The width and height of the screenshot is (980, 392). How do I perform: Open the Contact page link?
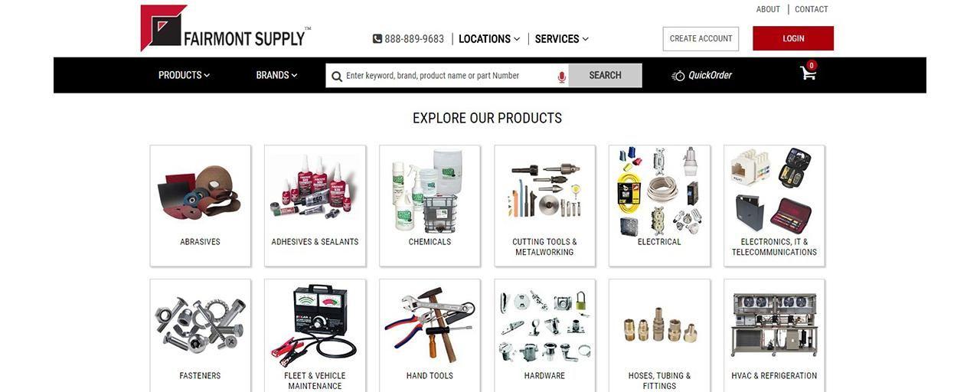(812, 9)
